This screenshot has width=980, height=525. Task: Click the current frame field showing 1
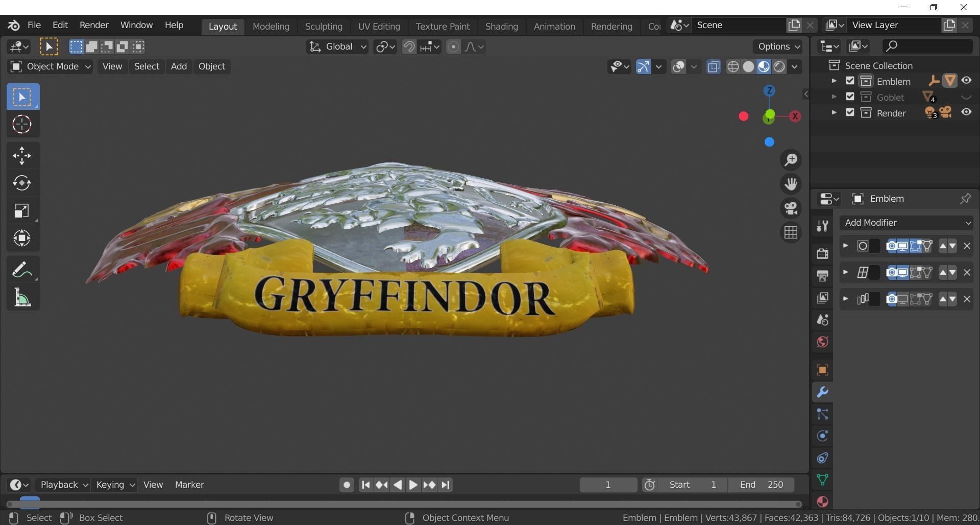click(x=608, y=485)
